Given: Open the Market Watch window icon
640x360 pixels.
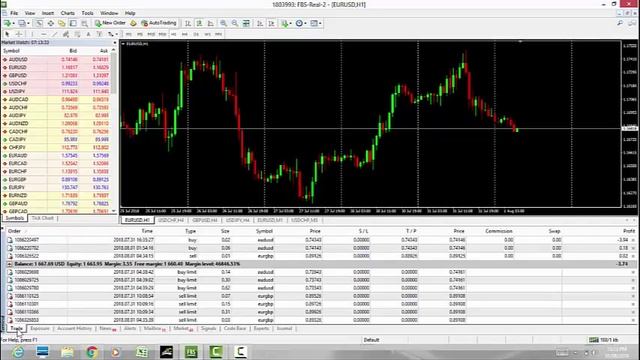Looking at the screenshot, I should tap(39, 23).
